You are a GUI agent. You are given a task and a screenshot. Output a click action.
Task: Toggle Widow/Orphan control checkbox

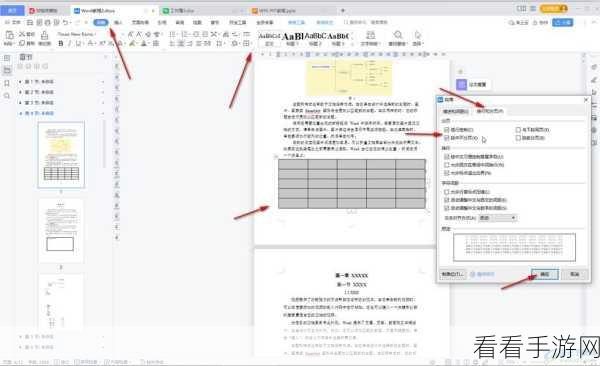tap(447, 130)
